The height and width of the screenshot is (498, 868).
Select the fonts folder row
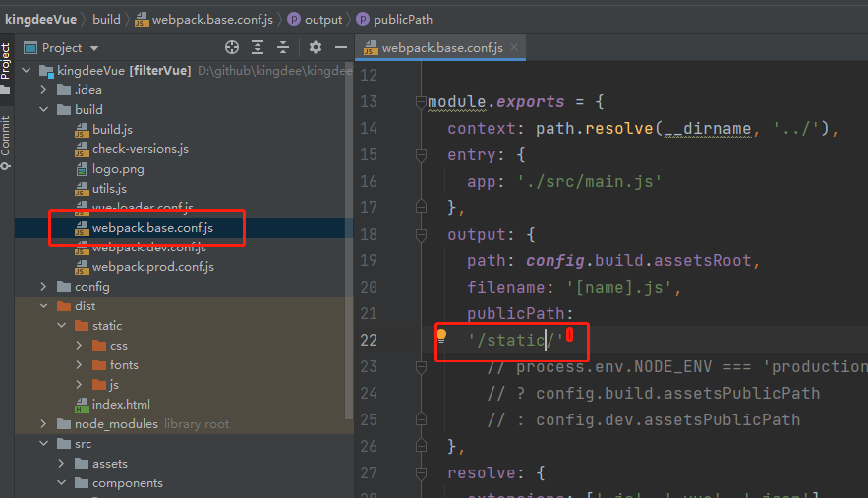click(x=184, y=365)
